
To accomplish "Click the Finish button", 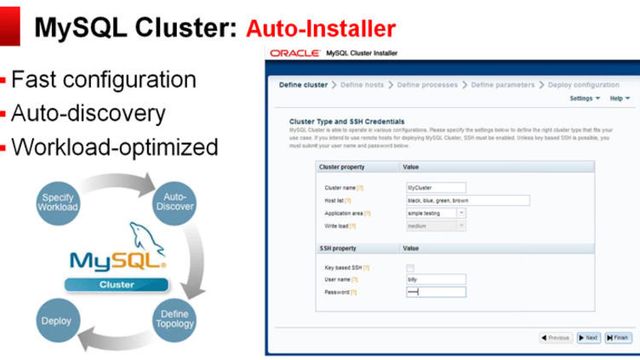I will click(618, 338).
